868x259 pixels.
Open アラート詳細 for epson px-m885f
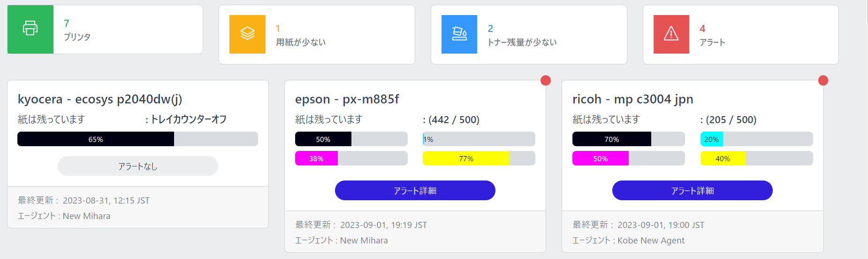click(415, 190)
